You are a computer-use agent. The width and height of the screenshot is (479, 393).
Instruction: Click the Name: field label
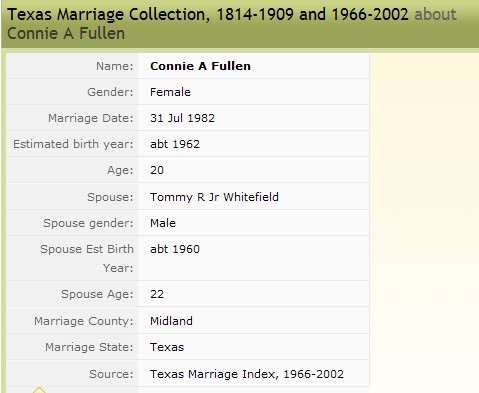click(115, 66)
